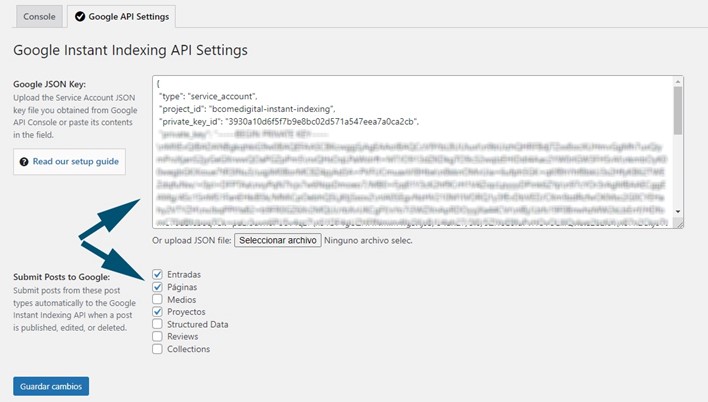Screen dimensions: 708x402
Task: Click the textarea scrollbar up arrow
Action: click(x=678, y=82)
